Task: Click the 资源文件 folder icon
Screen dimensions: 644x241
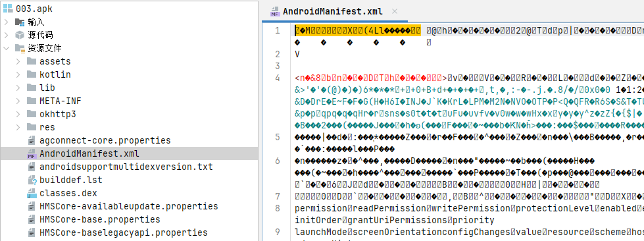Action: (x=20, y=48)
